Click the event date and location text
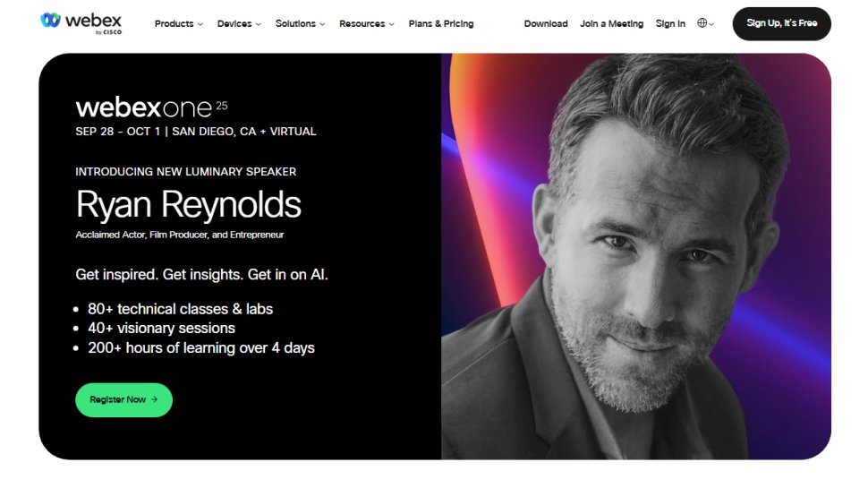 [196, 132]
